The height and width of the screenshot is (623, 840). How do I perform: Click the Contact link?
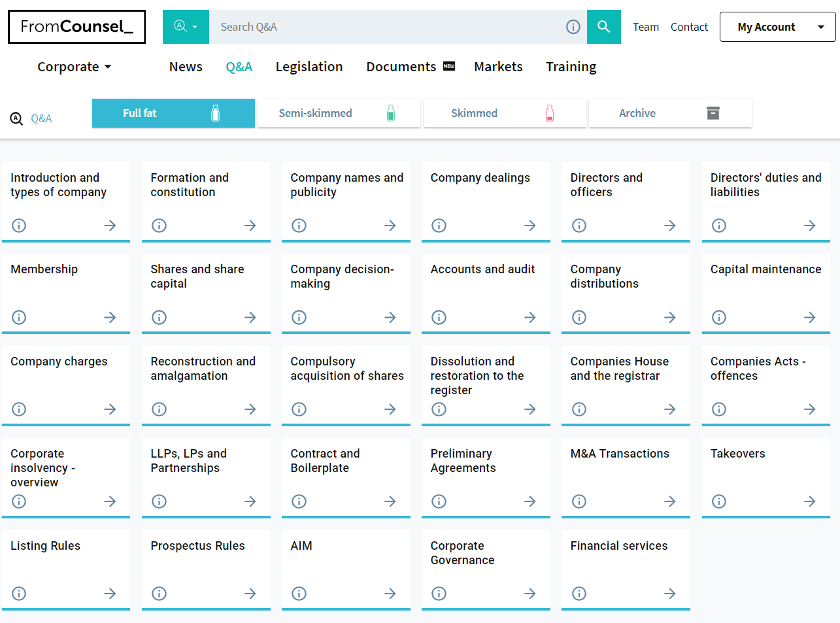(x=689, y=27)
